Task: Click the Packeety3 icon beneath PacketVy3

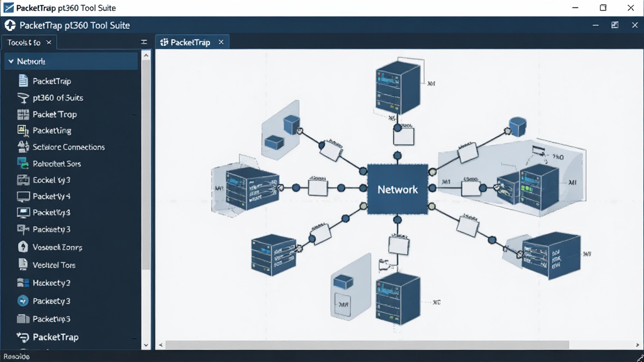Action: [x=23, y=229]
